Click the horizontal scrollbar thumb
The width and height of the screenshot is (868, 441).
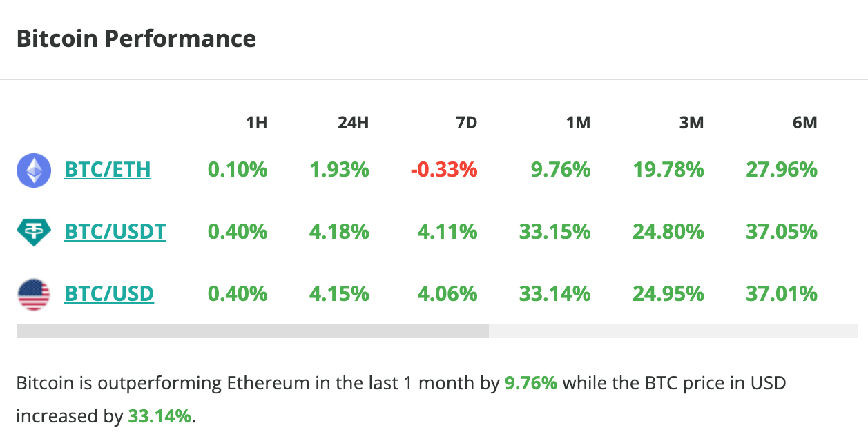[x=252, y=331]
